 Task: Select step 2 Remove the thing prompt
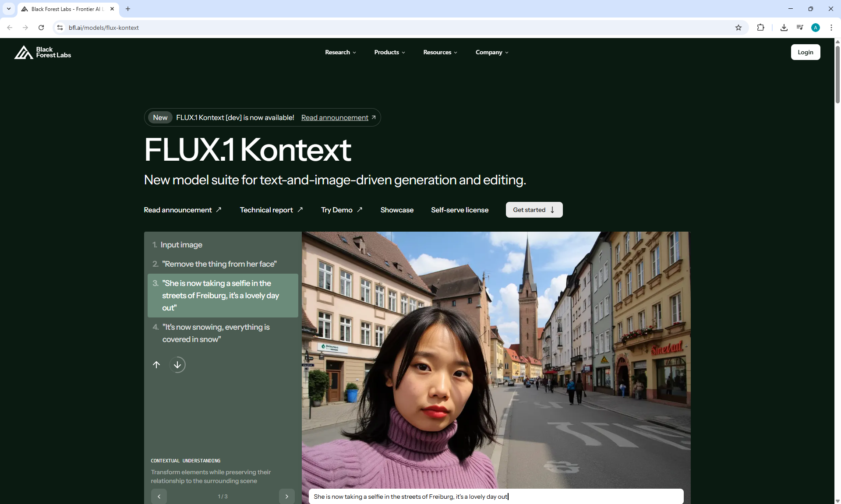219,264
